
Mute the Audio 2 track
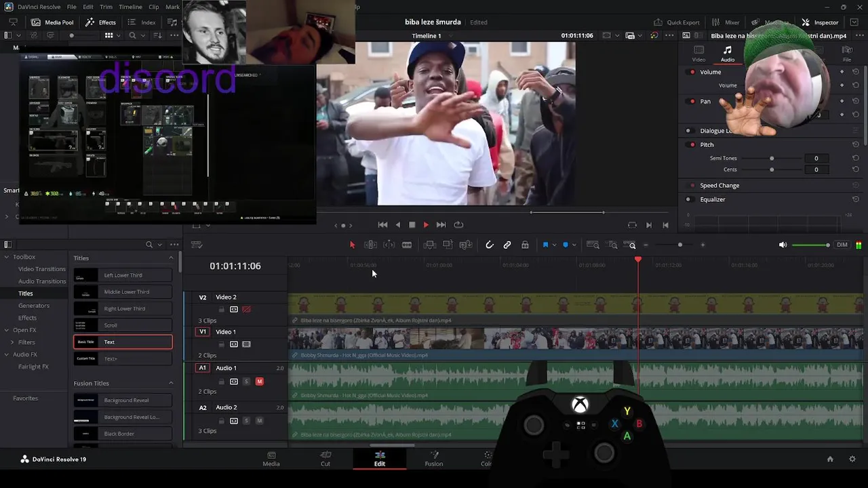[259, 421]
